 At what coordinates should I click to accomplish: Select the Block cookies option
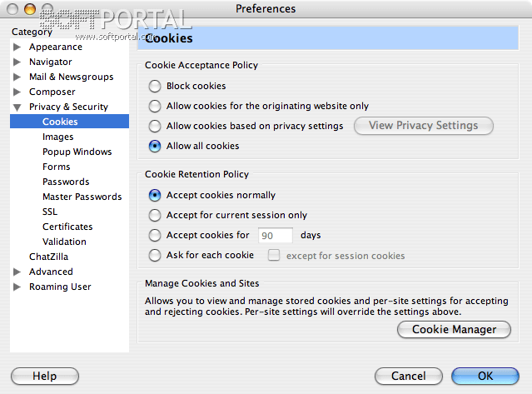pos(155,86)
